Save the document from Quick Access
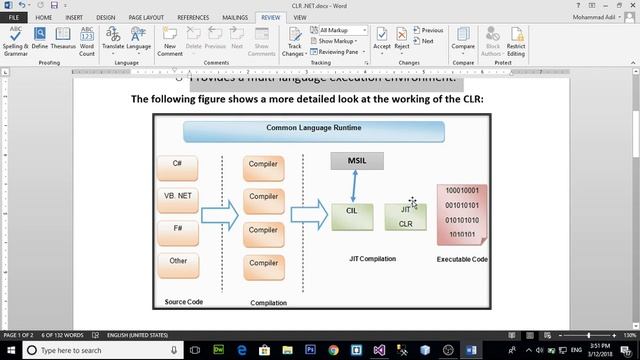Screen dimensions: 640x360 tap(54, 5)
